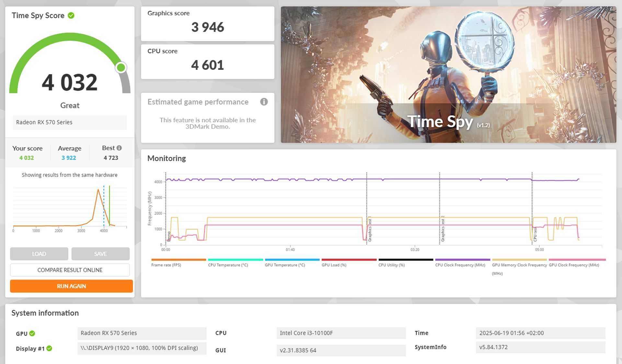Click the System information heading
Image resolution: width=622 pixels, height=364 pixels.
coord(45,313)
